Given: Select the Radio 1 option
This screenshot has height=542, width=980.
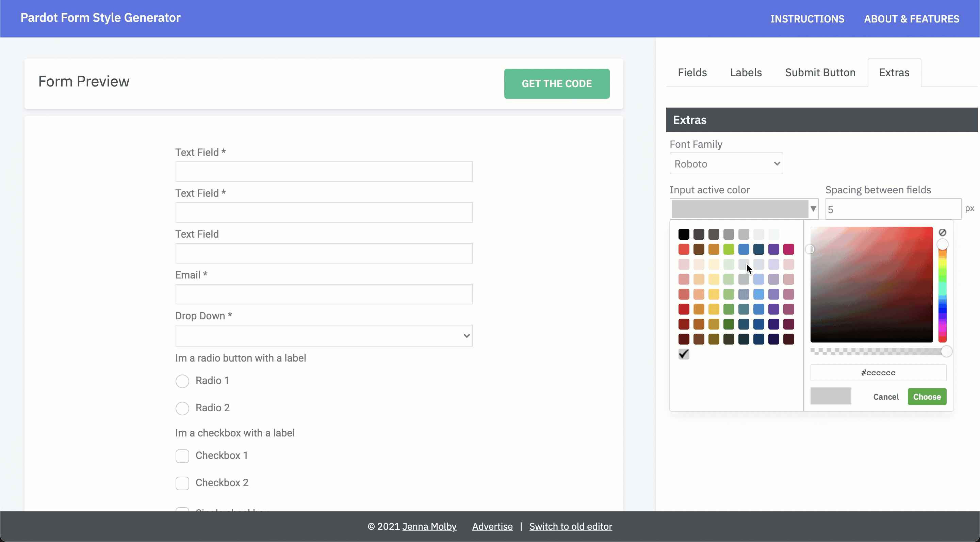Looking at the screenshot, I should [x=182, y=381].
